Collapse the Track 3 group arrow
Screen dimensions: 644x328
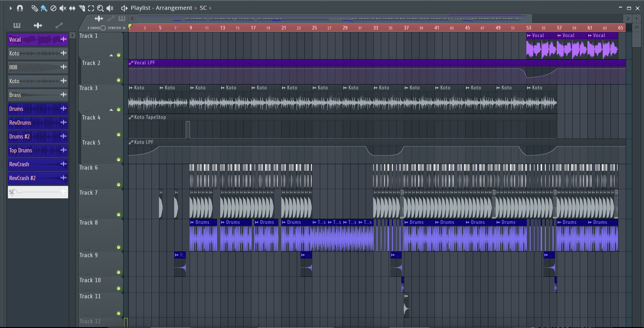[111, 110]
